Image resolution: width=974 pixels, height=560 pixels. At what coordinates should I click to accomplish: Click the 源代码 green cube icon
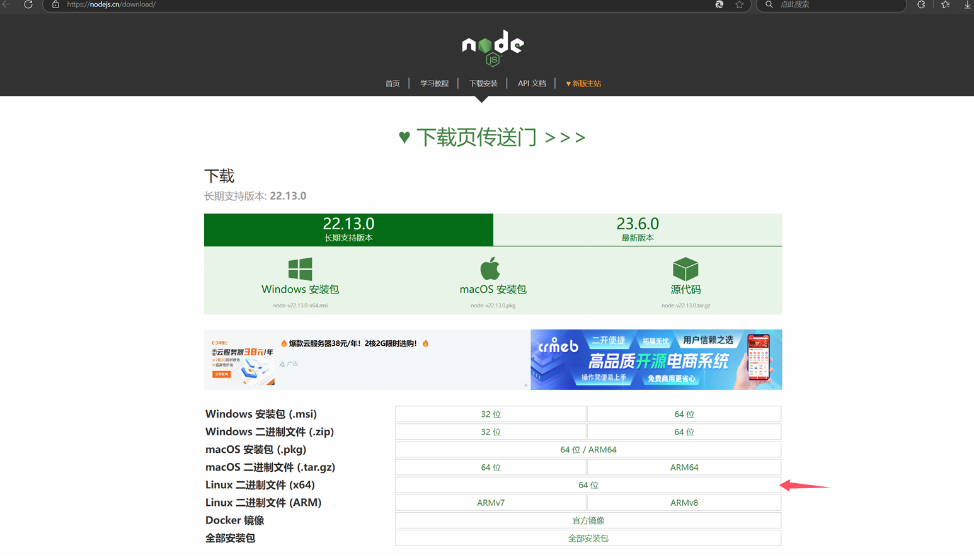pos(685,269)
